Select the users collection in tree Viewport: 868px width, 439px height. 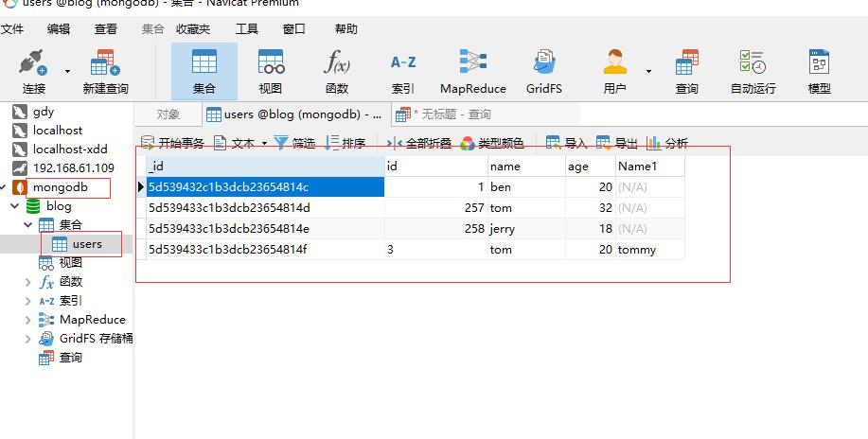[87, 244]
